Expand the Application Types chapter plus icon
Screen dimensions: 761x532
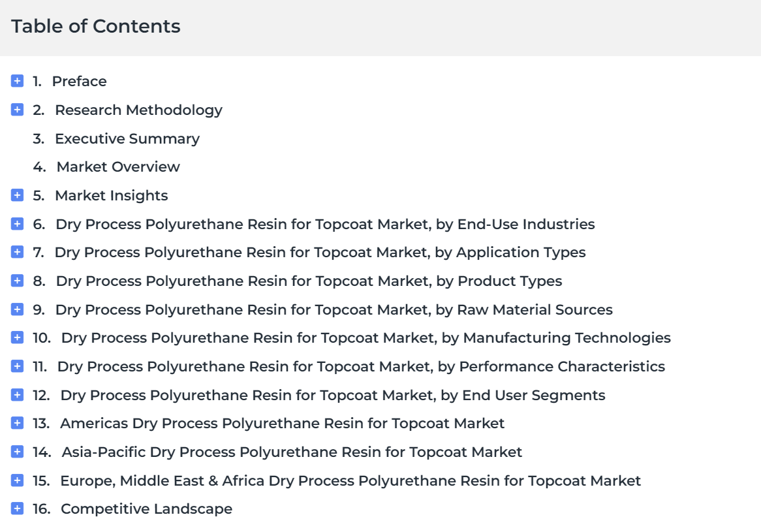coord(17,252)
